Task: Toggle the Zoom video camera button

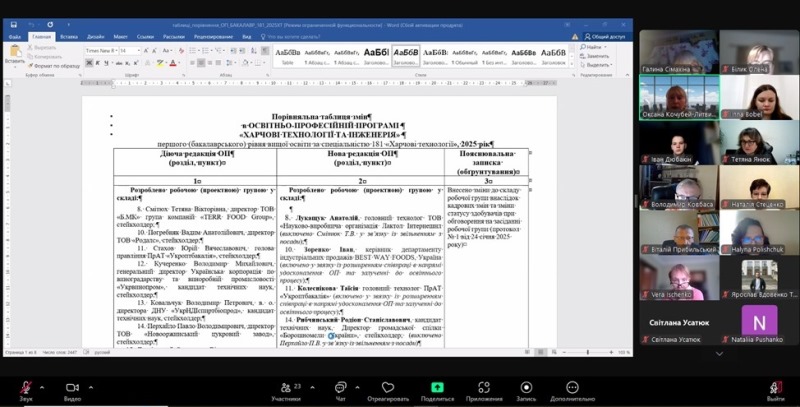Action: tap(72, 386)
